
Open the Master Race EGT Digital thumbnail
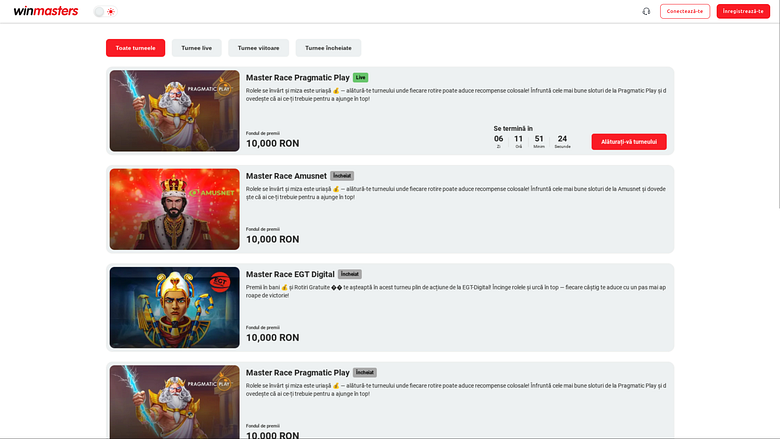pos(175,308)
